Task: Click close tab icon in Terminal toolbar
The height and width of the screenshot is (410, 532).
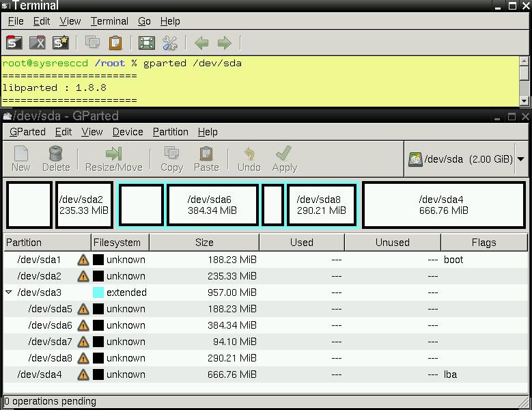Action: click(x=38, y=43)
